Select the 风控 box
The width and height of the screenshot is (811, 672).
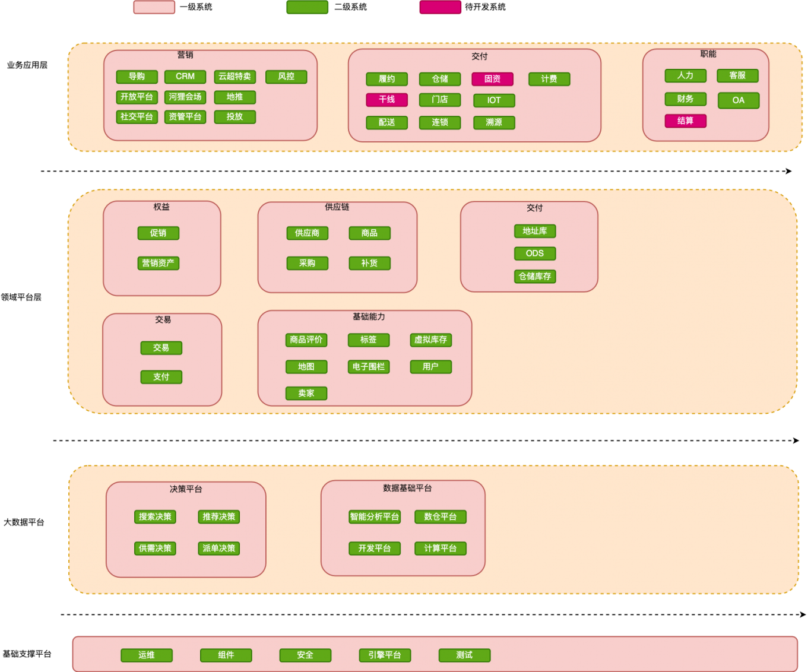coord(286,77)
